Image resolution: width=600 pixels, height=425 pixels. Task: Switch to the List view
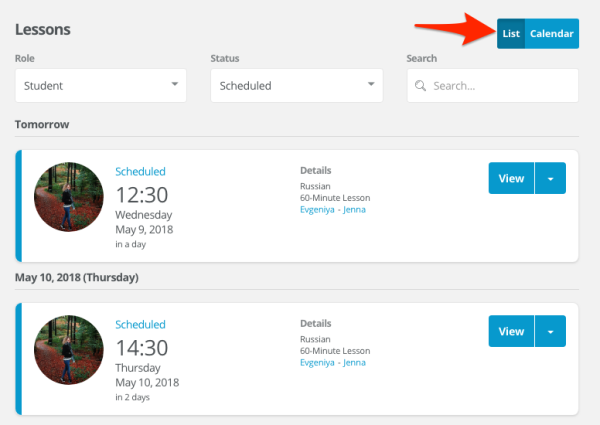pyautogui.click(x=511, y=34)
